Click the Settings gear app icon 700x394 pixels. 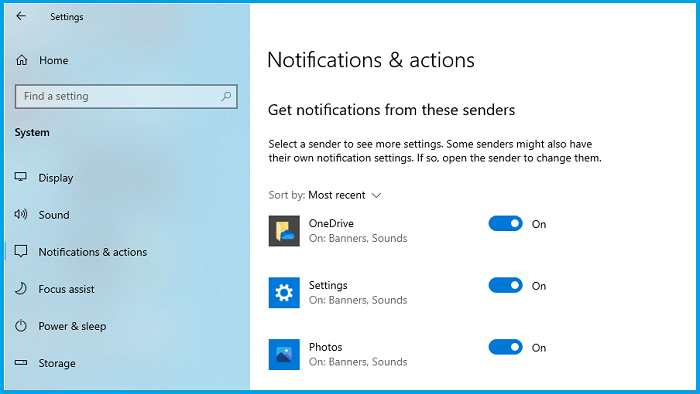[284, 293]
